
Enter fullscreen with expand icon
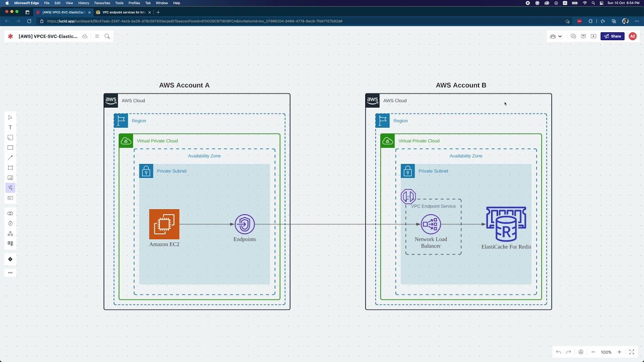click(631, 352)
